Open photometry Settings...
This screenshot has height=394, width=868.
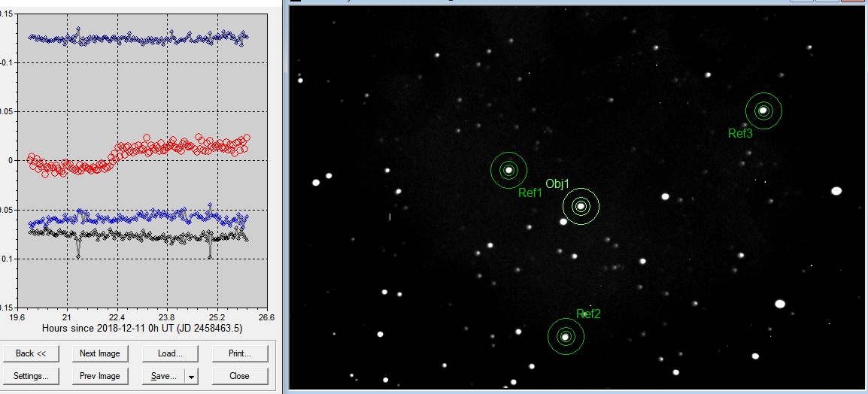click(x=30, y=375)
